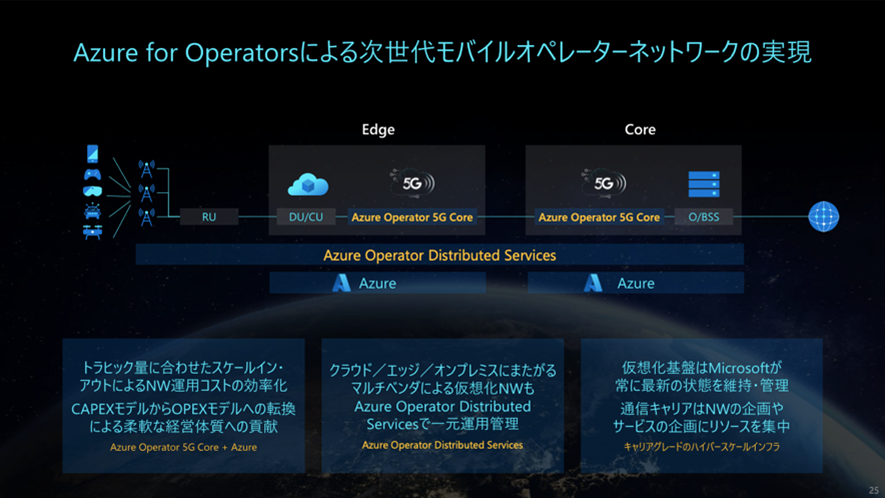Select the RU block

[209, 217]
